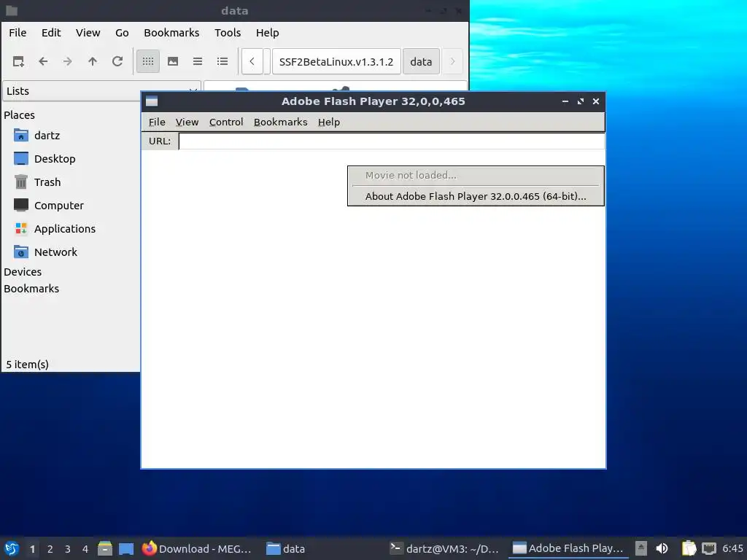Click the new tab icon in file manager toolbar
The image size is (747, 560).
click(x=18, y=61)
